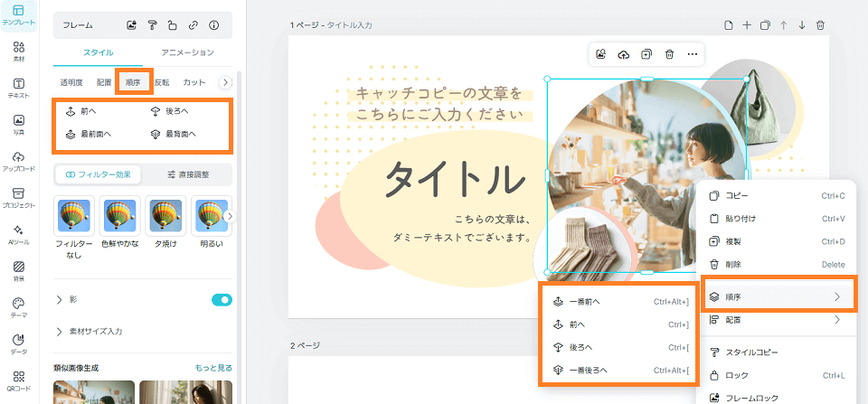Open the 素材 sidebar panel
The width and height of the screenshot is (868, 404).
tap(19, 51)
